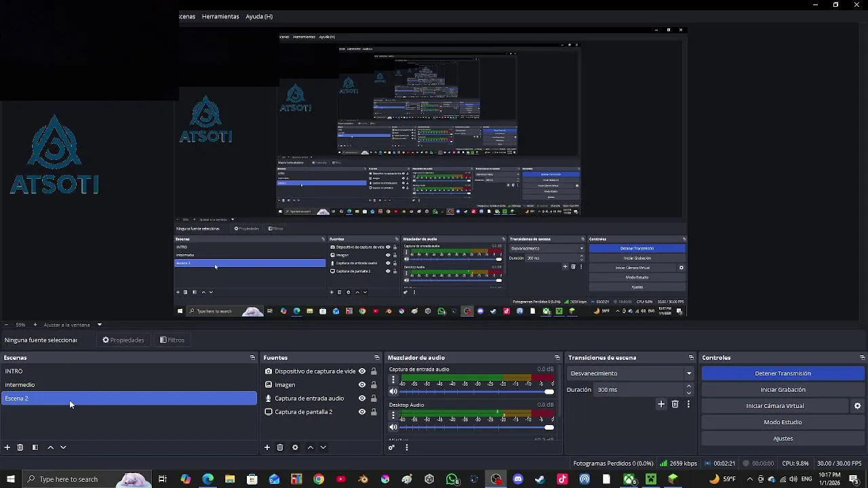868x488 pixels.
Task: Move source down in Fuentes toolbar
Action: [x=323, y=447]
